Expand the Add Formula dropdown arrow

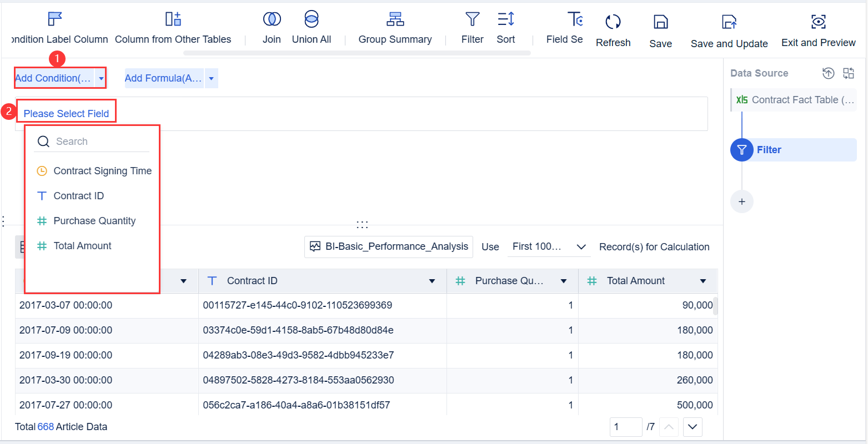211,79
